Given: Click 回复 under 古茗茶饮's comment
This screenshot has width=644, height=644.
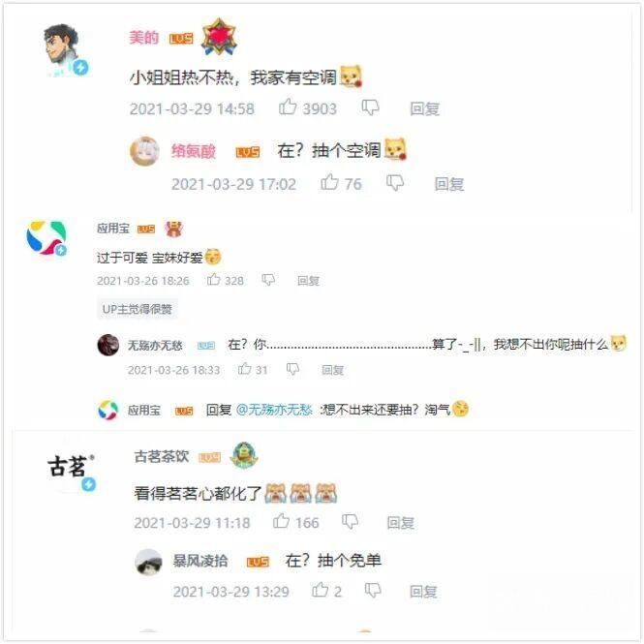Looking at the screenshot, I should coord(401,523).
